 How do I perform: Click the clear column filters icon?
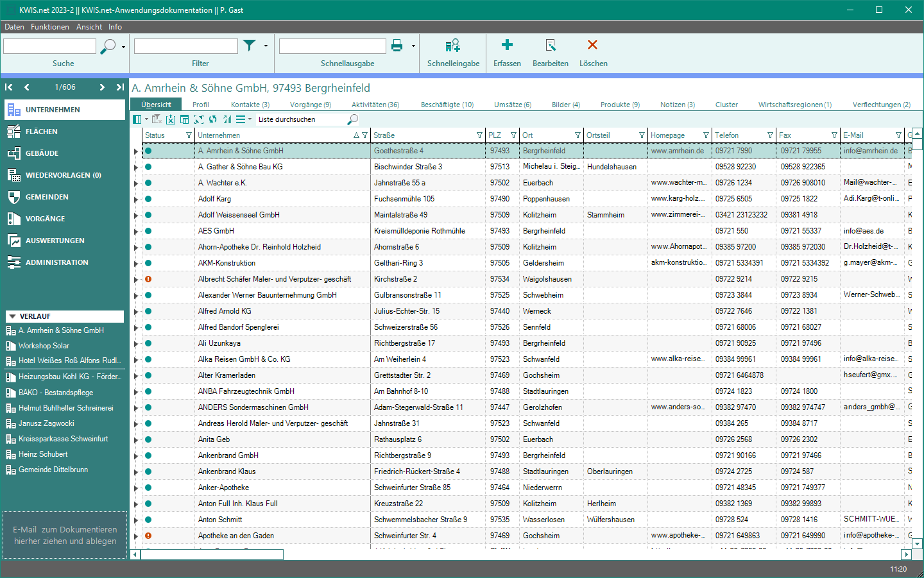(x=157, y=119)
